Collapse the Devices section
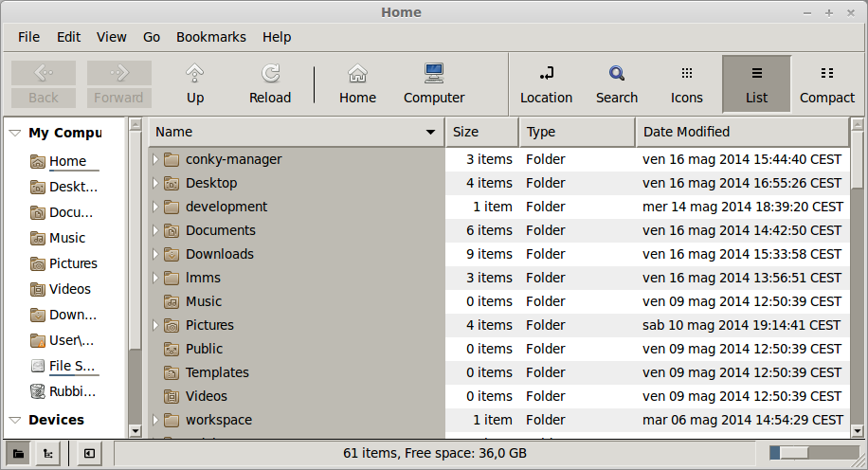The width and height of the screenshot is (868, 470). coord(15,420)
